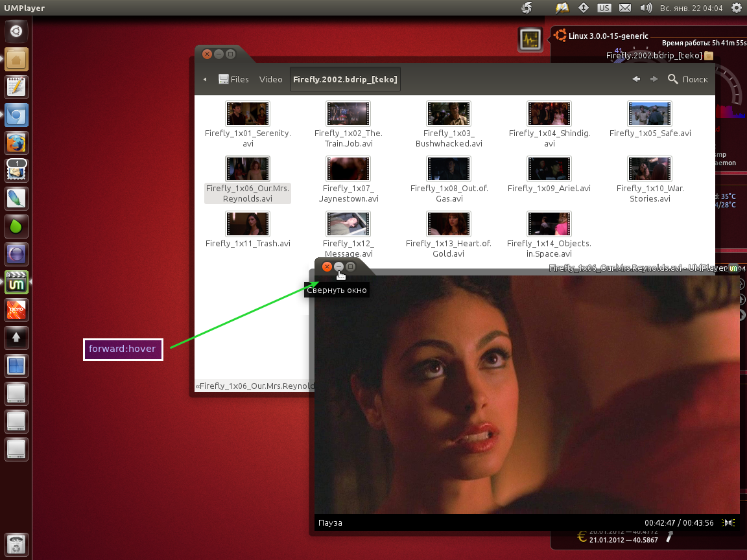Launch the text editor from launcher
The image size is (747, 560).
(x=16, y=87)
